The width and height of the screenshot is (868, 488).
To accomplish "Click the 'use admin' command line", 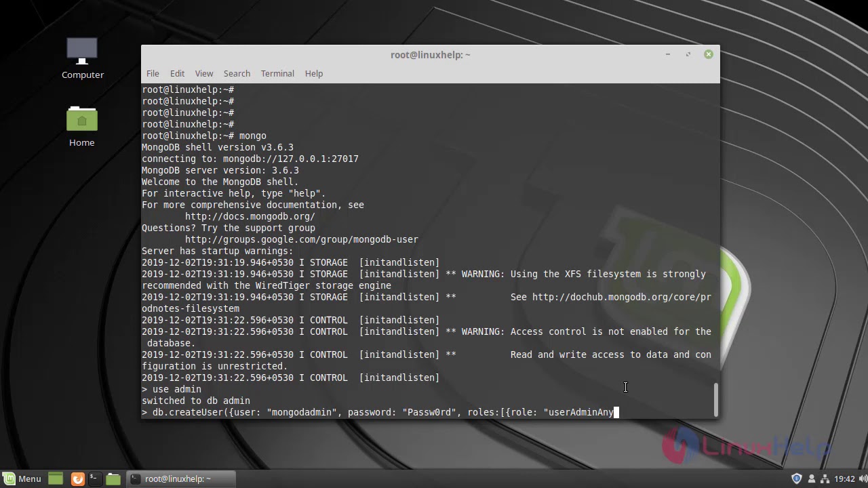I will click(x=172, y=389).
